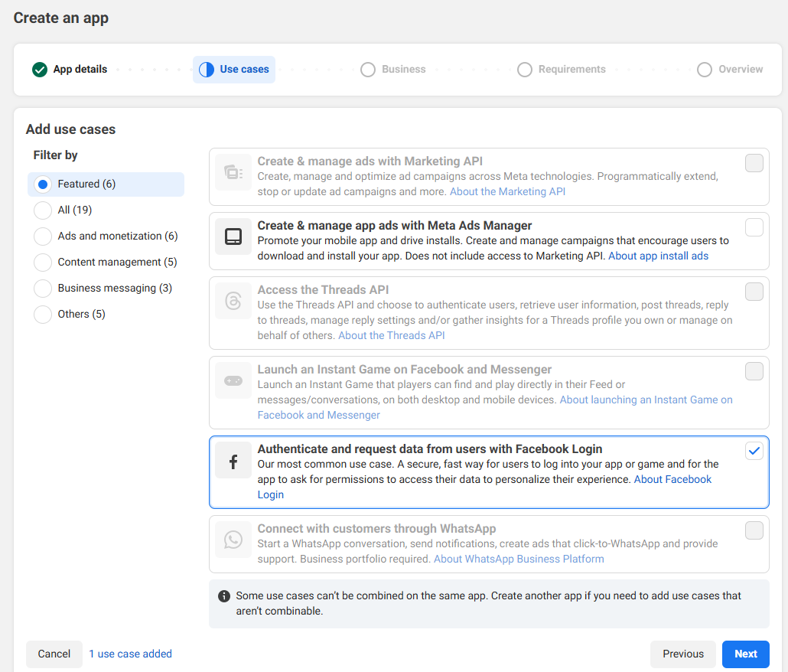This screenshot has width=788, height=672.
Task: Uncheck the Facebook Login use case checkbox
Action: (x=754, y=451)
